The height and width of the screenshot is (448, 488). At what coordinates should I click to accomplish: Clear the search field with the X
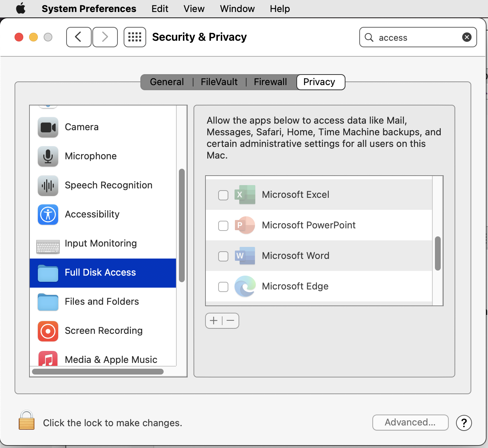(467, 37)
